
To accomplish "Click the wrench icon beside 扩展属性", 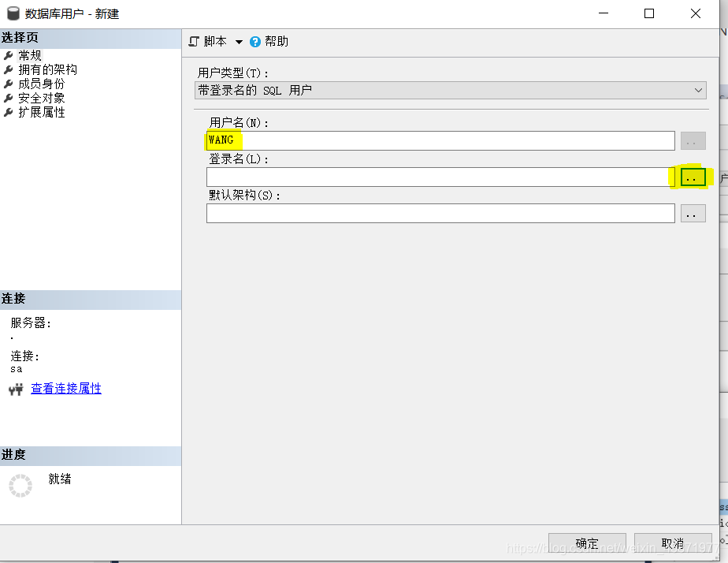I will coord(10,111).
